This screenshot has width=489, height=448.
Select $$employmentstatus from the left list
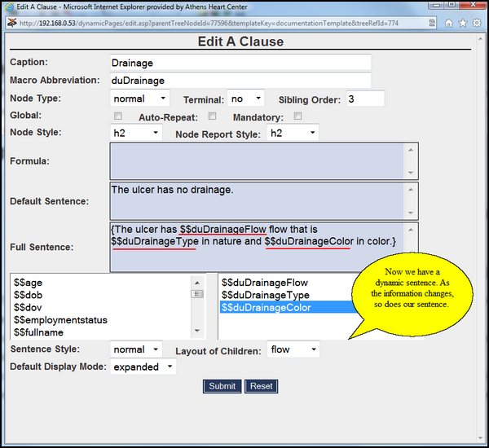coord(60,320)
